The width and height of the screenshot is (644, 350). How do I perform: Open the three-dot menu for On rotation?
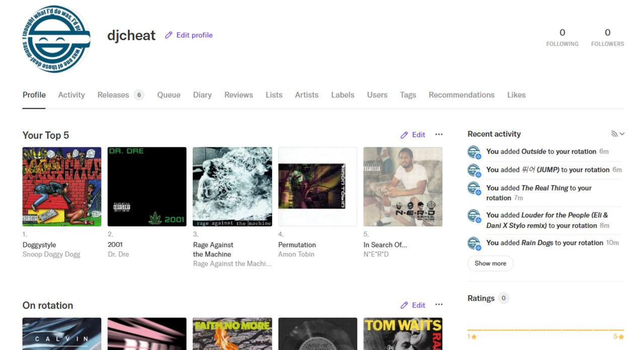(439, 305)
